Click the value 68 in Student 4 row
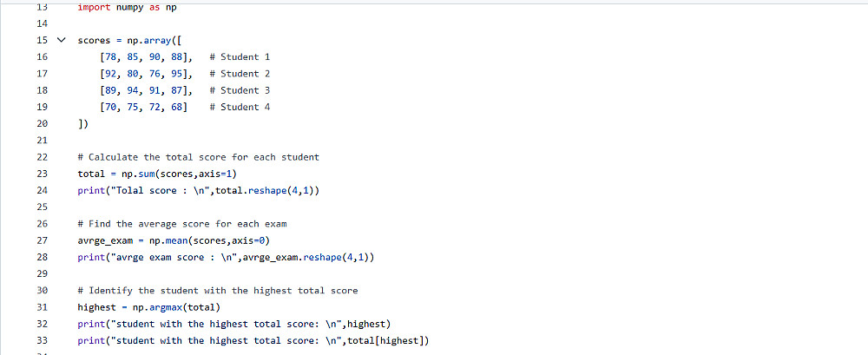This screenshot has width=868, height=355. pos(176,107)
